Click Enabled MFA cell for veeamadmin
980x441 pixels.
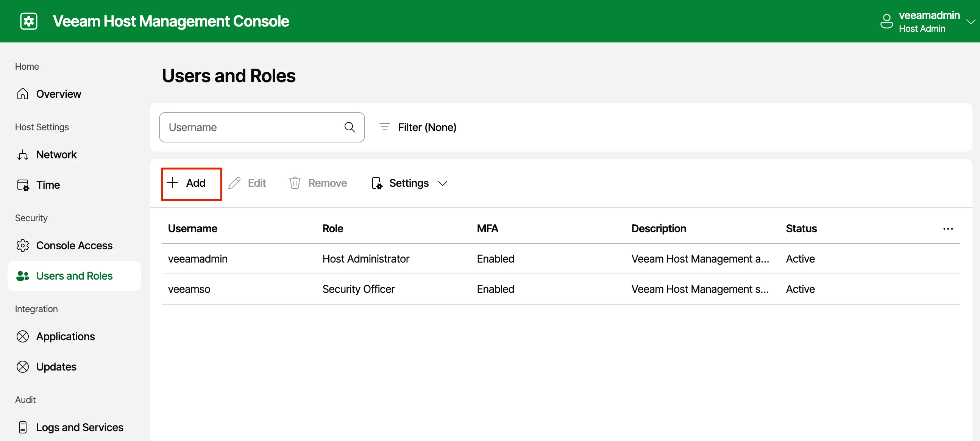pyautogui.click(x=495, y=259)
